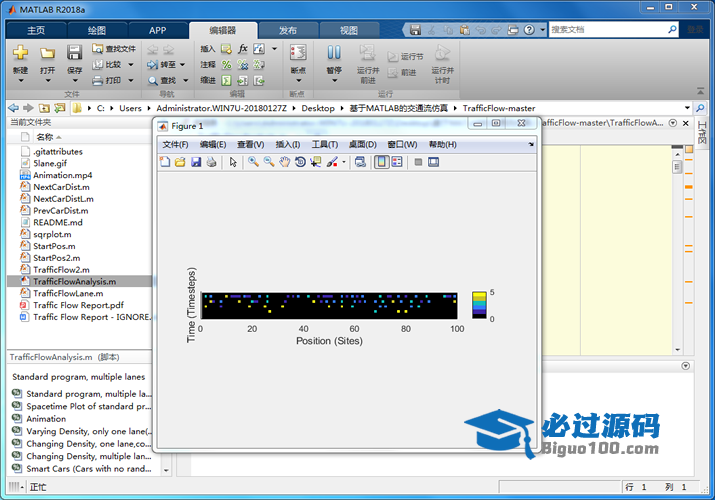
Task: Click the colorbar in Figure 1
Action: (479, 305)
